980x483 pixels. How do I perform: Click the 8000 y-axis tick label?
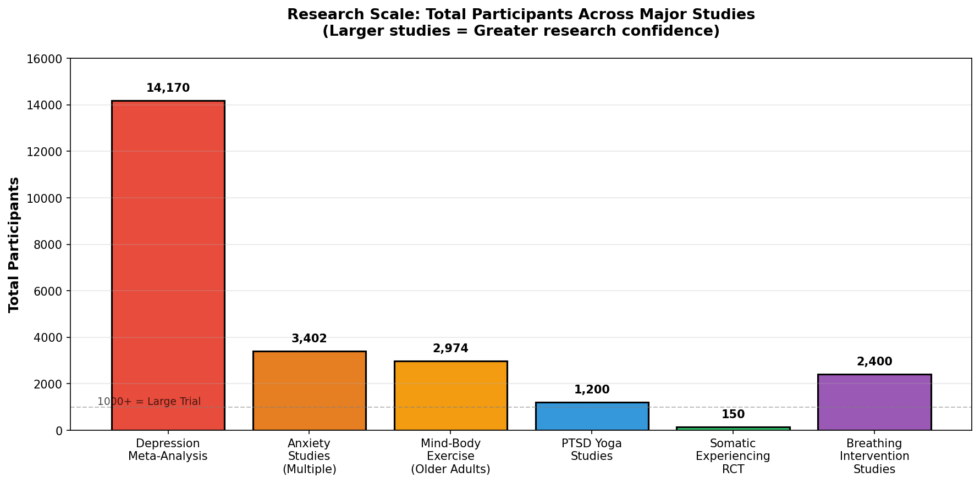tap(48, 245)
